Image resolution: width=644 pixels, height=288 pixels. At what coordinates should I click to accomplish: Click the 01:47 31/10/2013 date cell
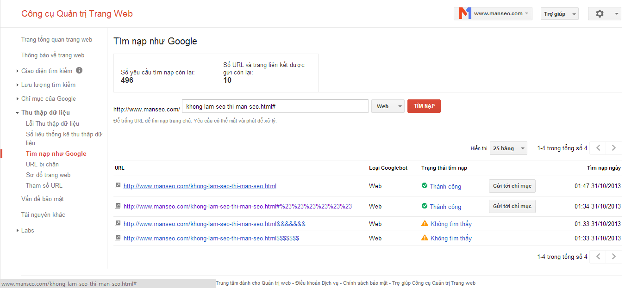tap(598, 186)
